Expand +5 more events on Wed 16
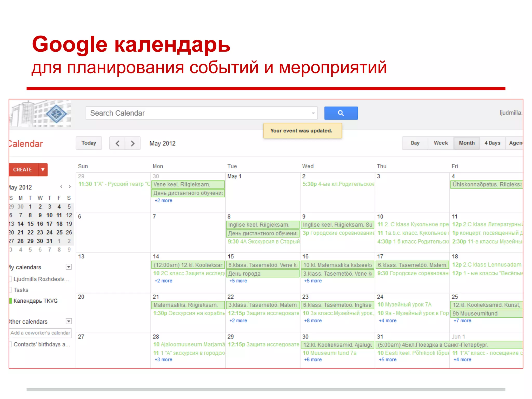 pyautogui.click(x=313, y=281)
